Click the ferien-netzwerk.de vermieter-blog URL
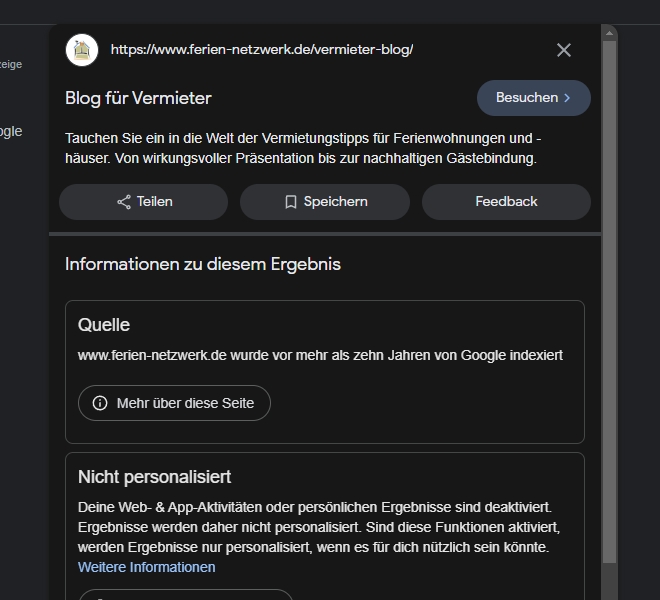The width and height of the screenshot is (660, 600). tap(262, 50)
